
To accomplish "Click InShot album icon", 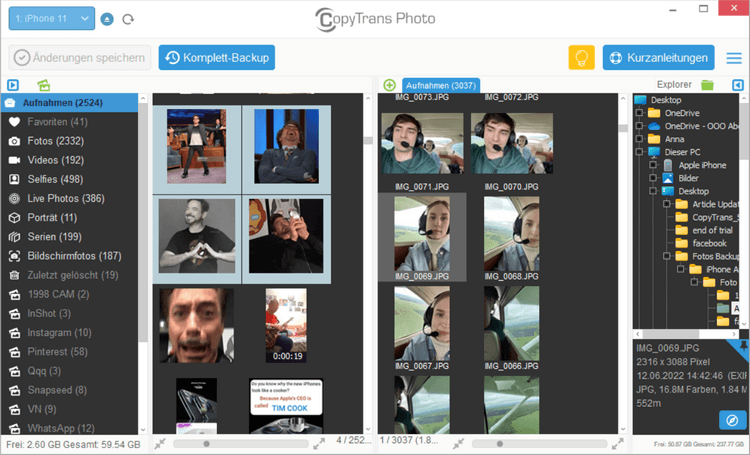I will [x=14, y=313].
